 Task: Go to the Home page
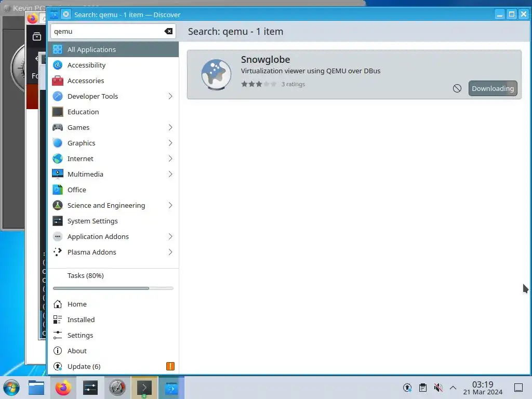(x=113, y=304)
